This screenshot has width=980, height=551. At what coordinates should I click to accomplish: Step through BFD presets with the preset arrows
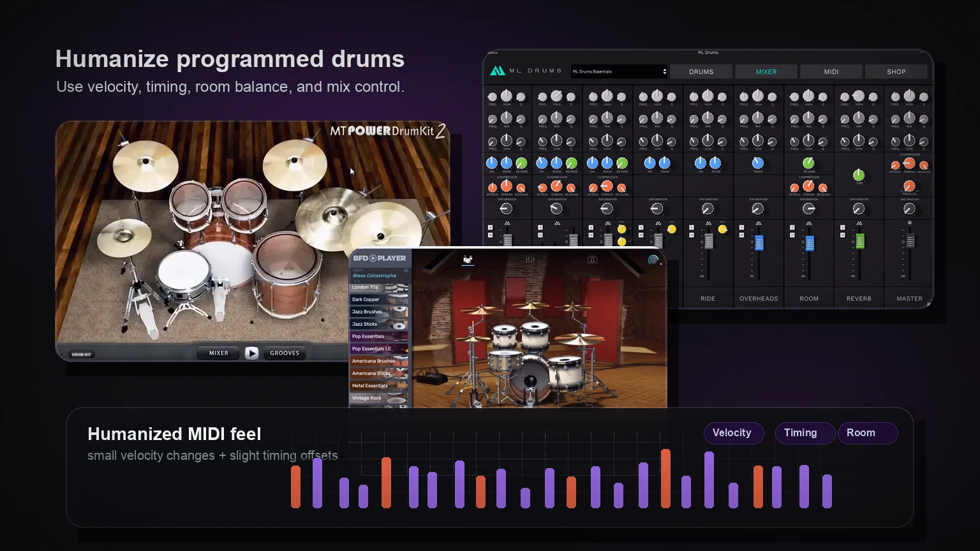[x=357, y=281]
